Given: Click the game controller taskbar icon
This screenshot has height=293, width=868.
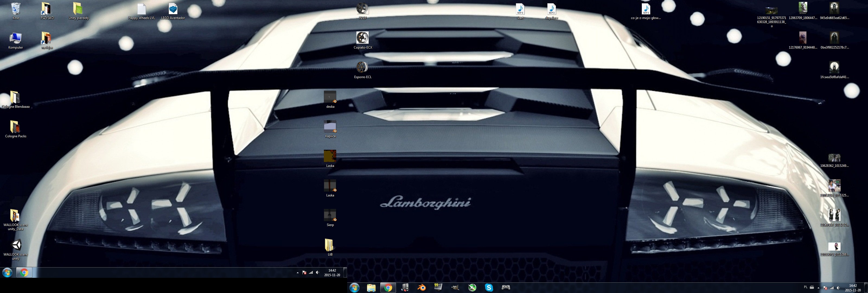Looking at the screenshot, I should 506,287.
